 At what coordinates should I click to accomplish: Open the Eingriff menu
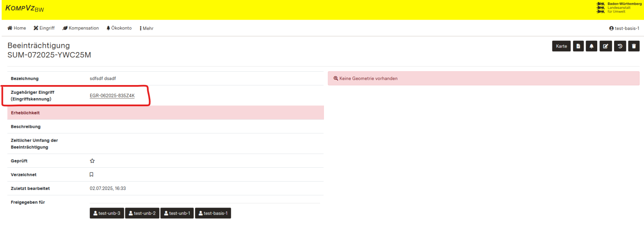(x=44, y=28)
